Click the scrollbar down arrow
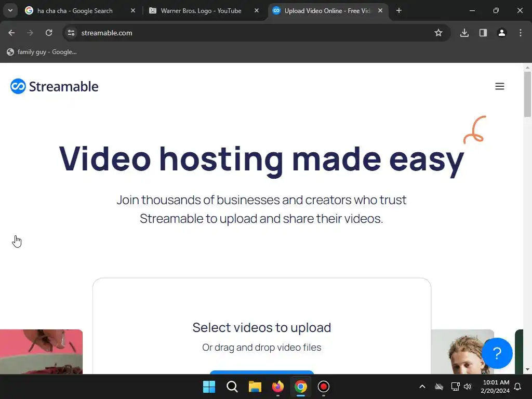This screenshot has width=532, height=399. click(527, 370)
